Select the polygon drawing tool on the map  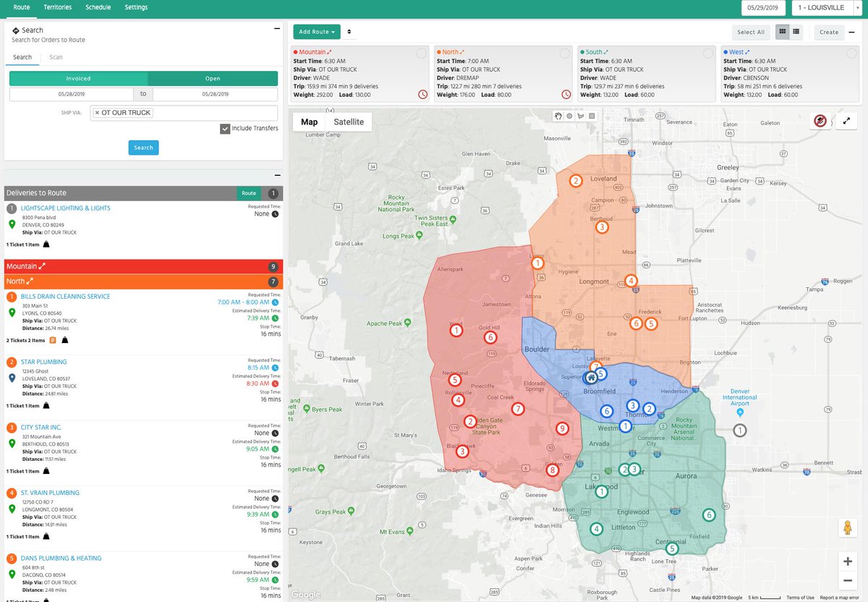(581, 116)
